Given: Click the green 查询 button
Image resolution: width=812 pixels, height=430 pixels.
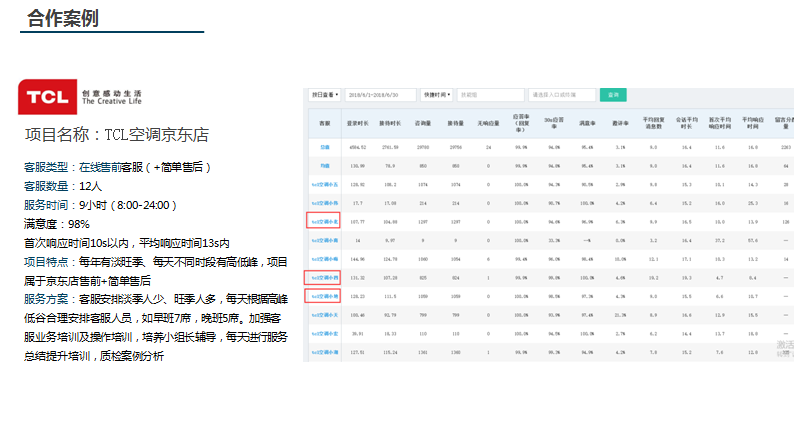Looking at the screenshot, I should click(x=613, y=95).
